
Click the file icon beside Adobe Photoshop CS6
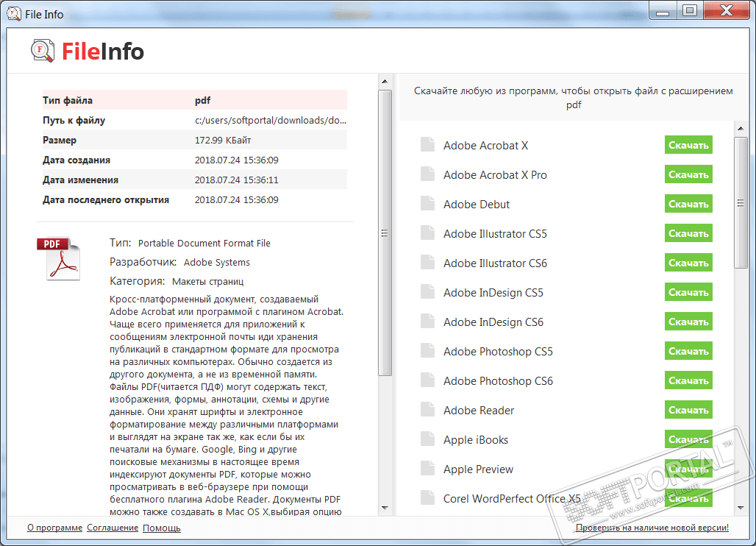427,380
